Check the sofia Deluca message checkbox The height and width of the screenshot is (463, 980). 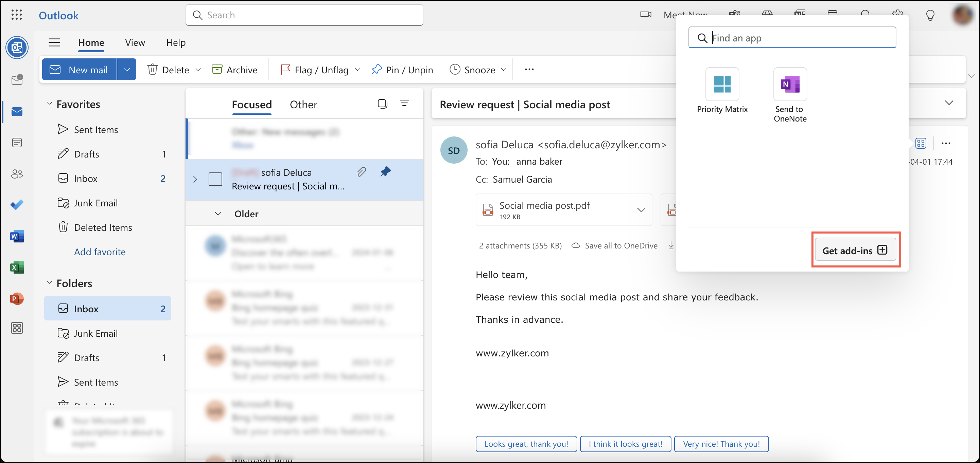[215, 179]
